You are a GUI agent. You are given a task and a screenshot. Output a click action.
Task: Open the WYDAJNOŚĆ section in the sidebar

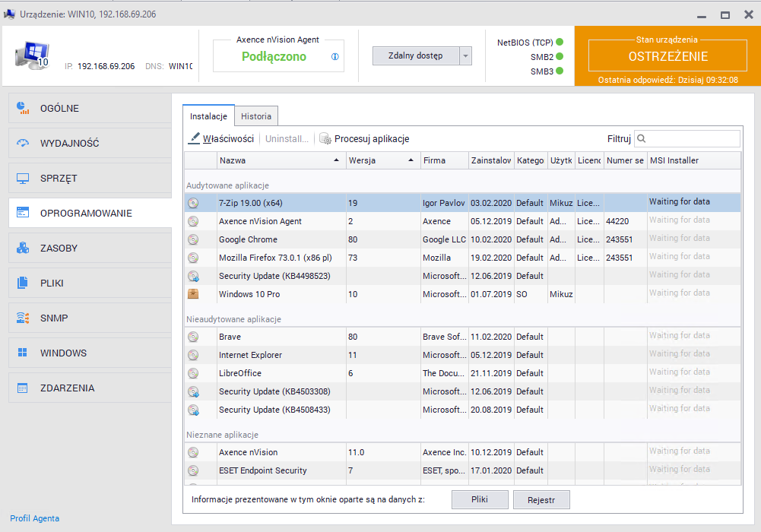90,143
